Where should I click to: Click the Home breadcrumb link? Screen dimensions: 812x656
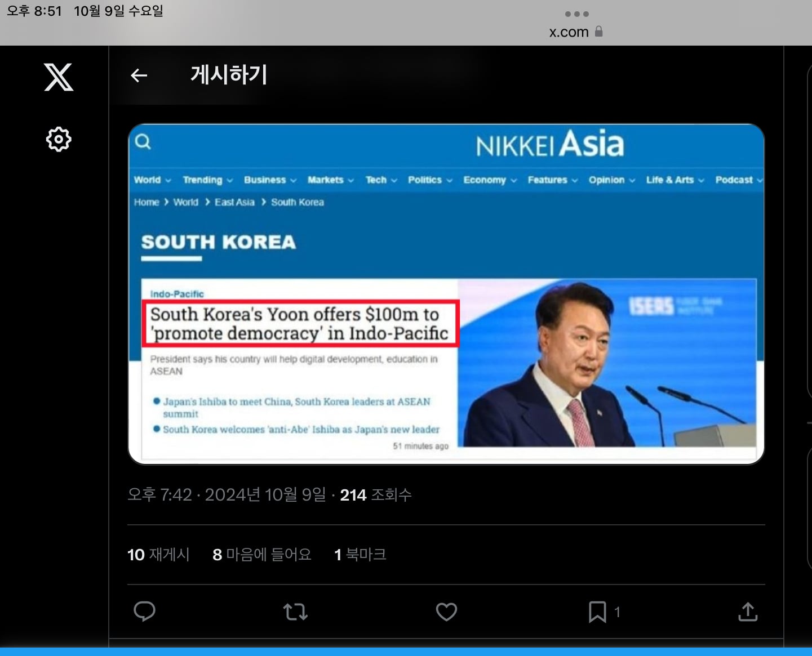(147, 202)
